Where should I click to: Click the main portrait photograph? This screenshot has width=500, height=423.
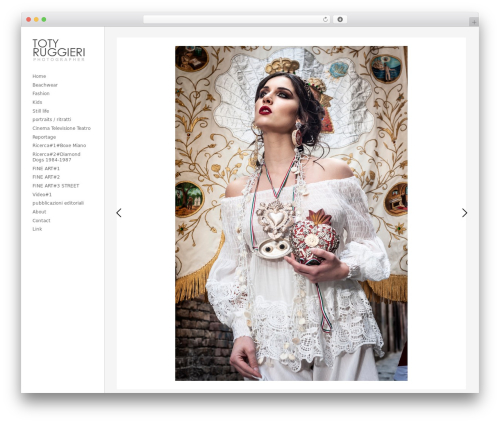tap(291, 213)
